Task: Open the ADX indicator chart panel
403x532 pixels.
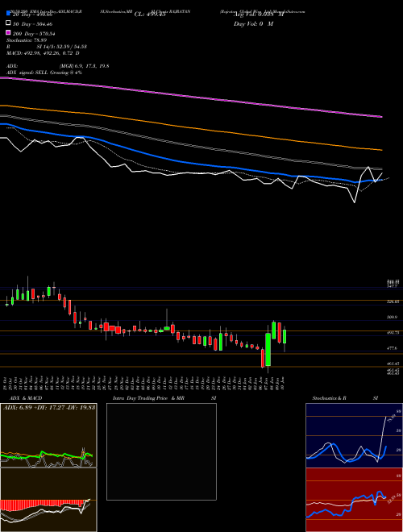Action: tap(48, 435)
